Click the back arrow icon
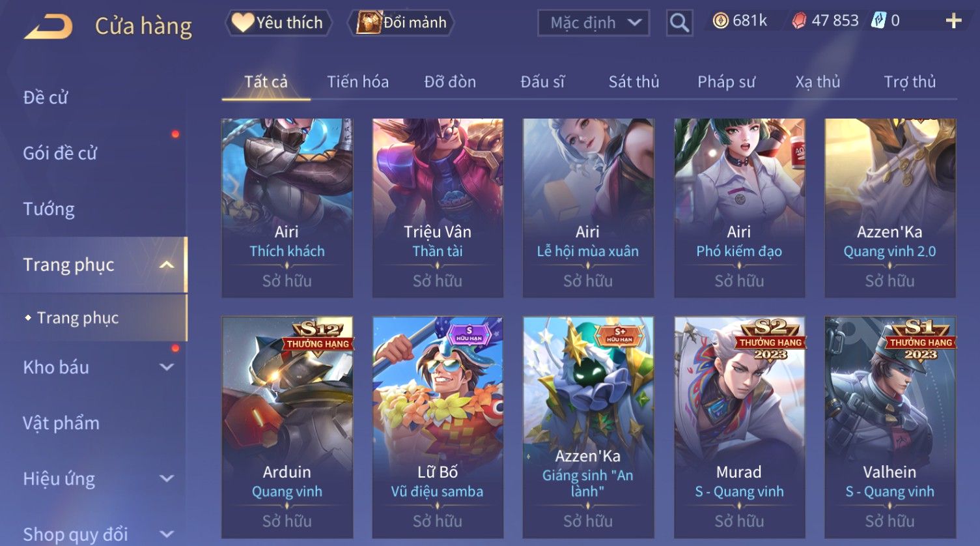980x546 pixels. (x=48, y=27)
